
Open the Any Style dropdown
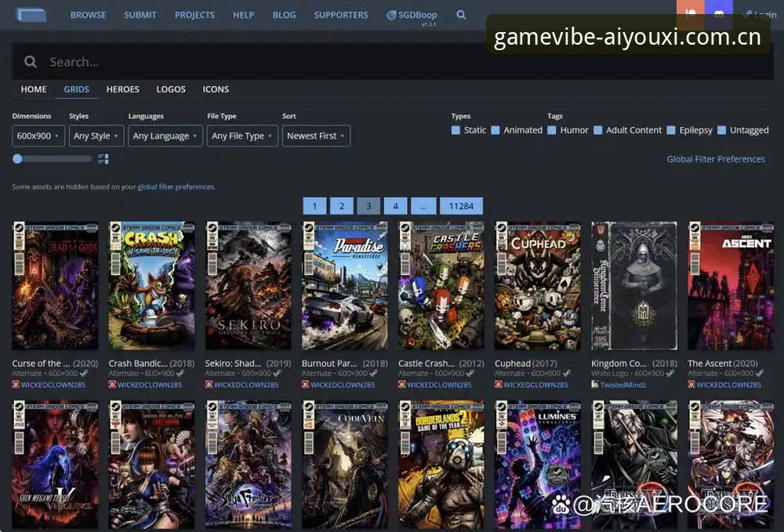pos(96,136)
